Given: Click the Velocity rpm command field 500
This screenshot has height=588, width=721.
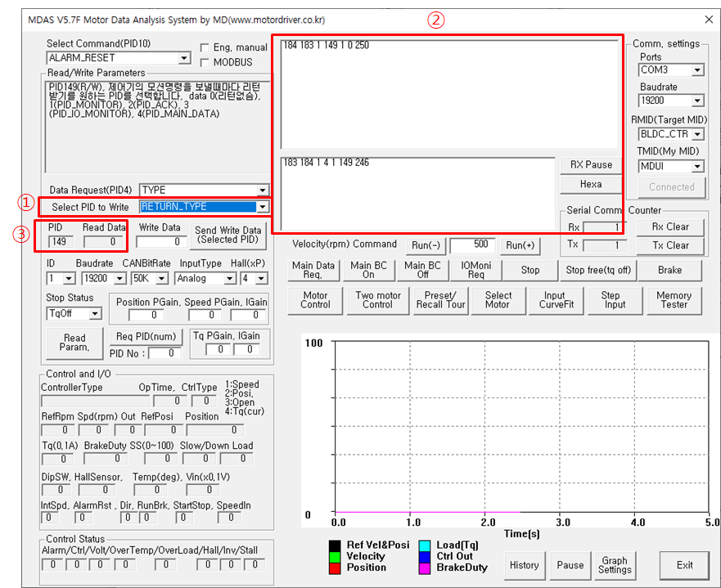Looking at the screenshot, I should click(473, 245).
